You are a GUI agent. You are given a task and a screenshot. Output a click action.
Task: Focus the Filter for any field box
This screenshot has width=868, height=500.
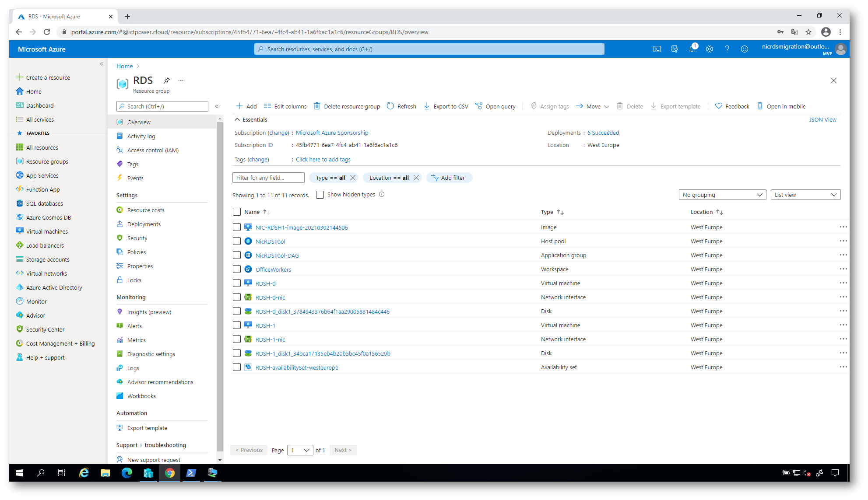pos(268,178)
